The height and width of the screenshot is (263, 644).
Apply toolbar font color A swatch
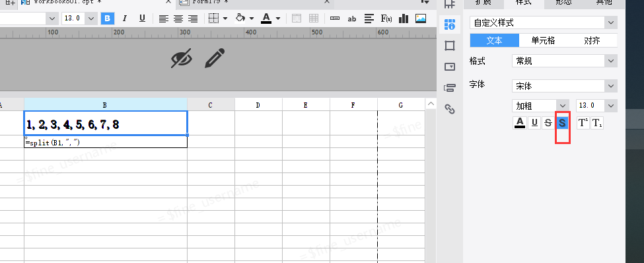click(266, 19)
